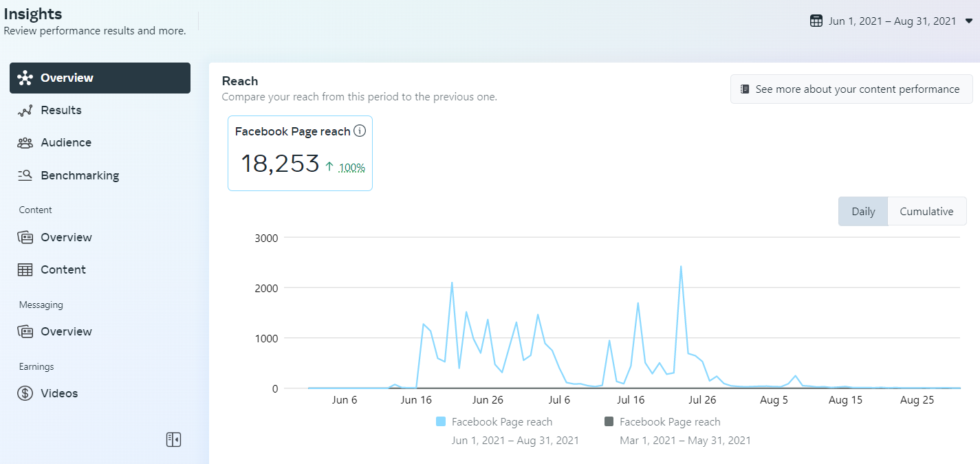This screenshot has width=980, height=464.
Task: Click the Overview network icon in sidebar
Action: pos(25,78)
